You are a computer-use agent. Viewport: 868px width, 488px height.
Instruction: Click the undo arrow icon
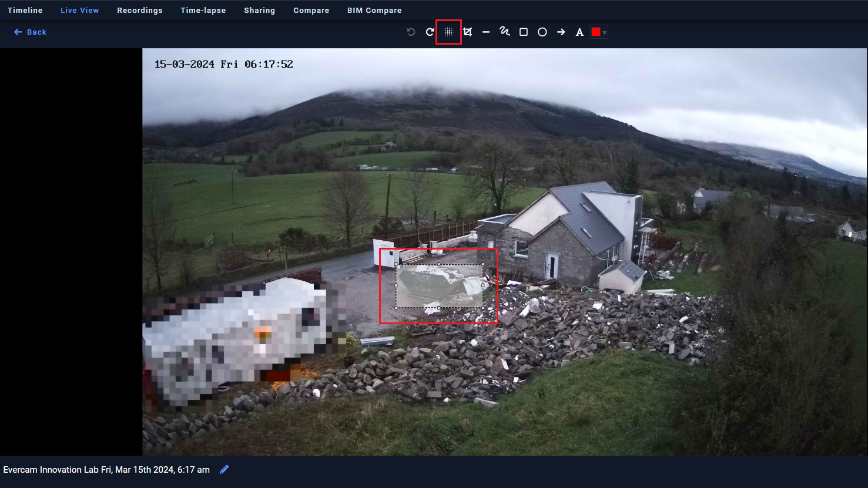coord(410,32)
